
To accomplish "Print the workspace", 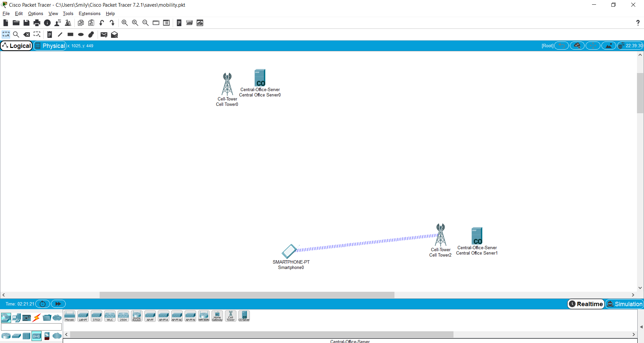I will (37, 23).
